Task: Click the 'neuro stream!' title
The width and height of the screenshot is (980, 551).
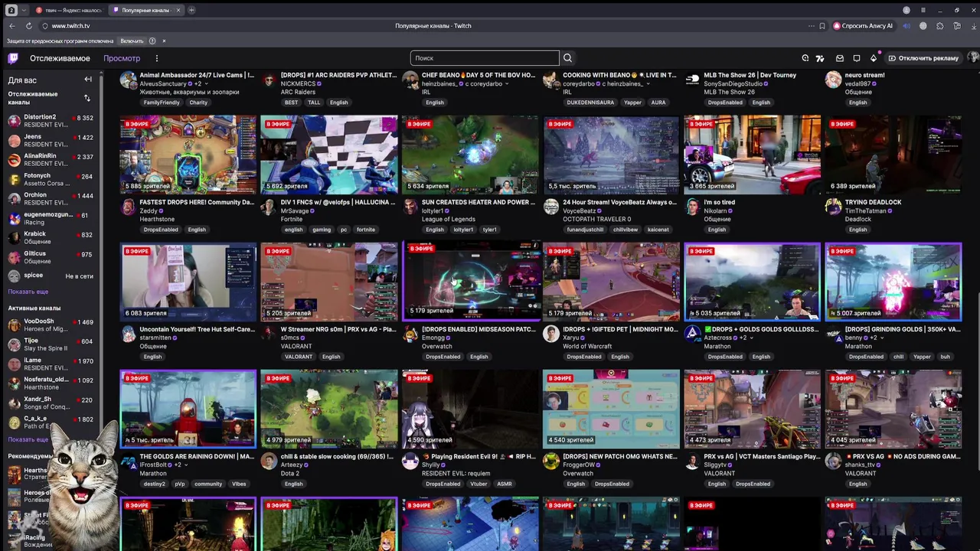Action: click(865, 75)
